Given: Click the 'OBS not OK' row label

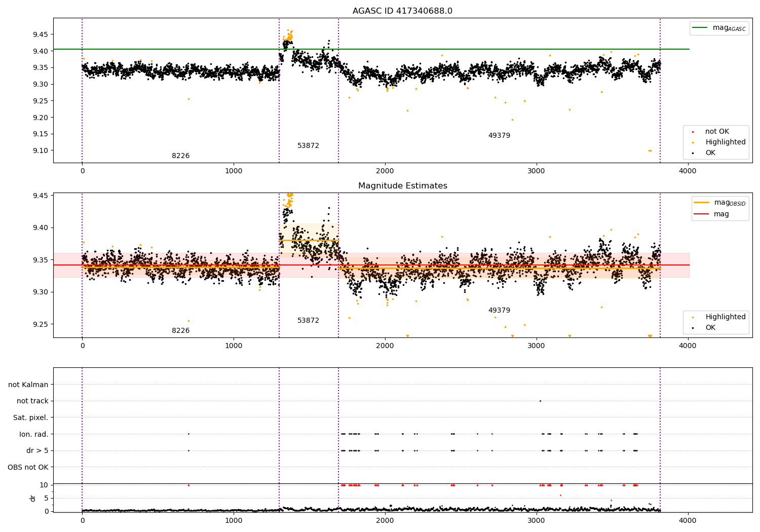Looking at the screenshot, I should pos(28,467).
